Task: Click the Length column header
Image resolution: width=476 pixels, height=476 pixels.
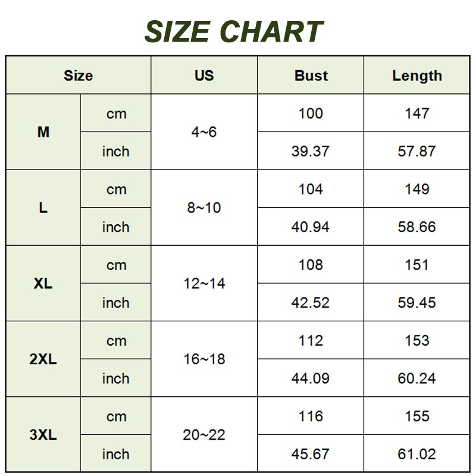Action: coord(416,76)
